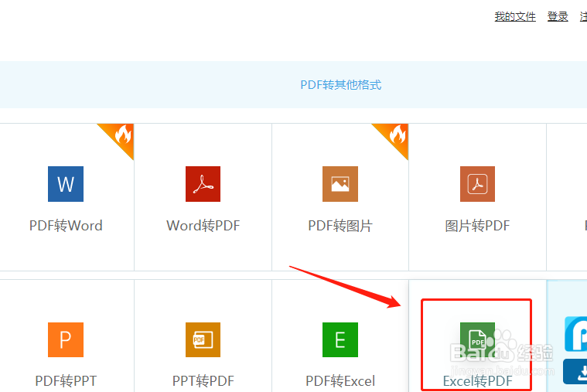Open the Word转PDF text label
Image resolution: width=587 pixels, height=392 pixels.
coord(203,226)
